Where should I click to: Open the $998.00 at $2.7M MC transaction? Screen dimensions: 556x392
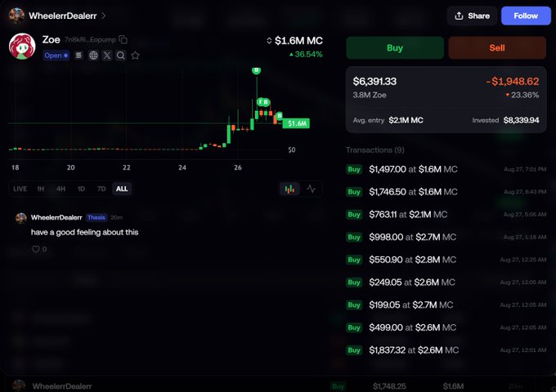(x=446, y=238)
